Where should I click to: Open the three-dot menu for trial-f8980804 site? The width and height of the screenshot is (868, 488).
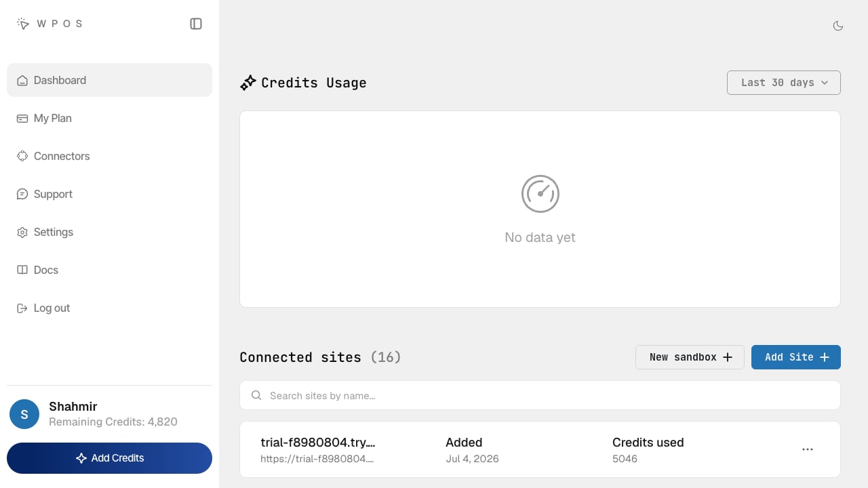coord(808,449)
